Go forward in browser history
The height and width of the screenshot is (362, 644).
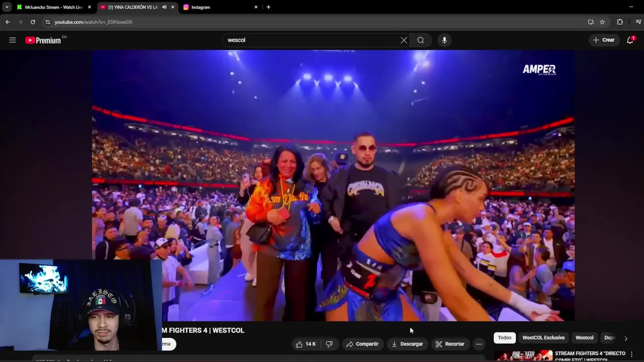(x=20, y=22)
